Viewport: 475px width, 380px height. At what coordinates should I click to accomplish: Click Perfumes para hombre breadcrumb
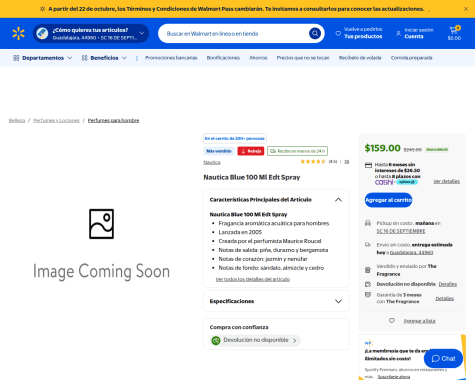(113, 120)
